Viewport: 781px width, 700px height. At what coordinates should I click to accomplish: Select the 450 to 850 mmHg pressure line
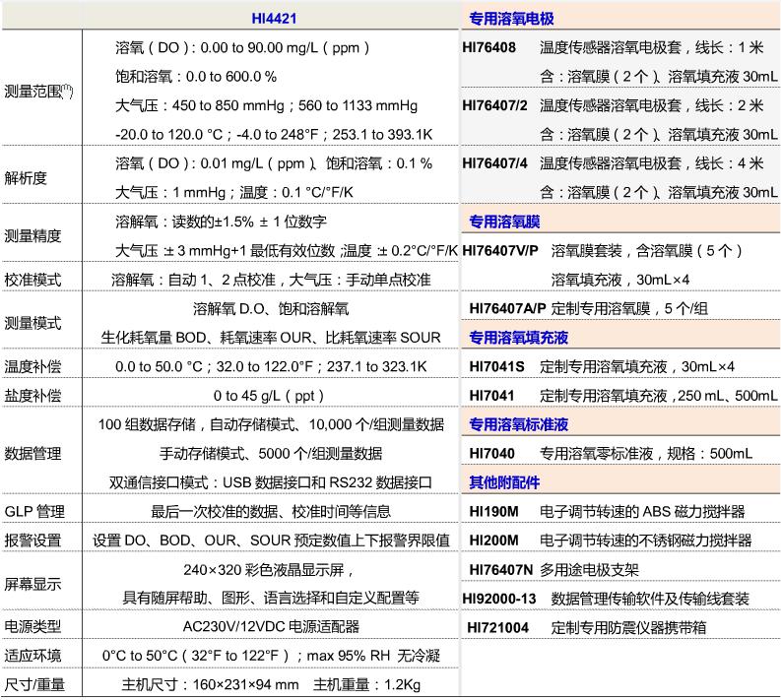[267, 105]
